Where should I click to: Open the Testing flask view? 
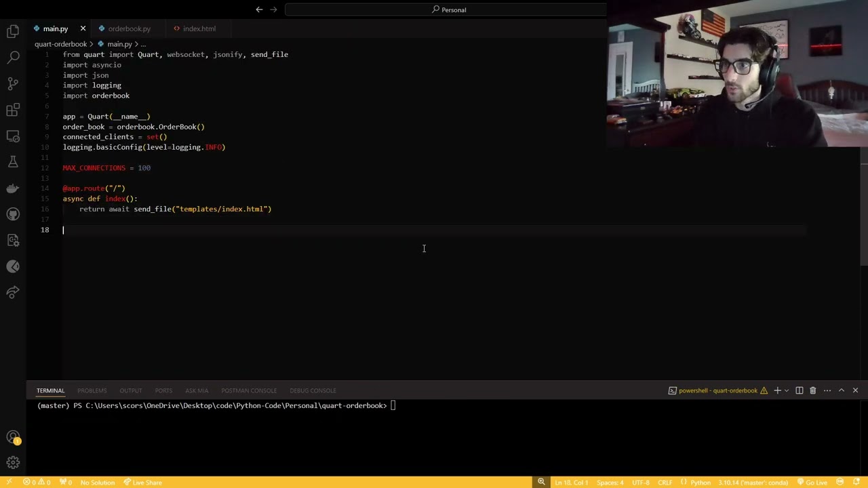(13, 162)
